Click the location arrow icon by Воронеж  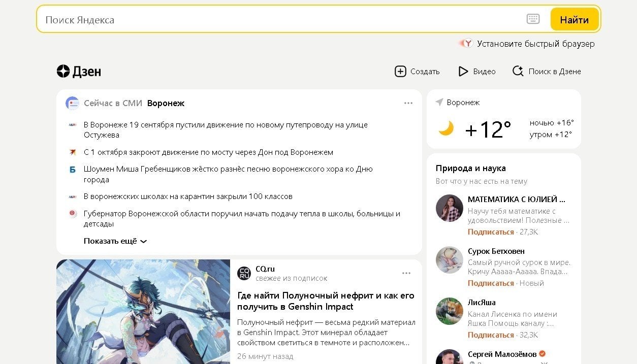point(439,102)
